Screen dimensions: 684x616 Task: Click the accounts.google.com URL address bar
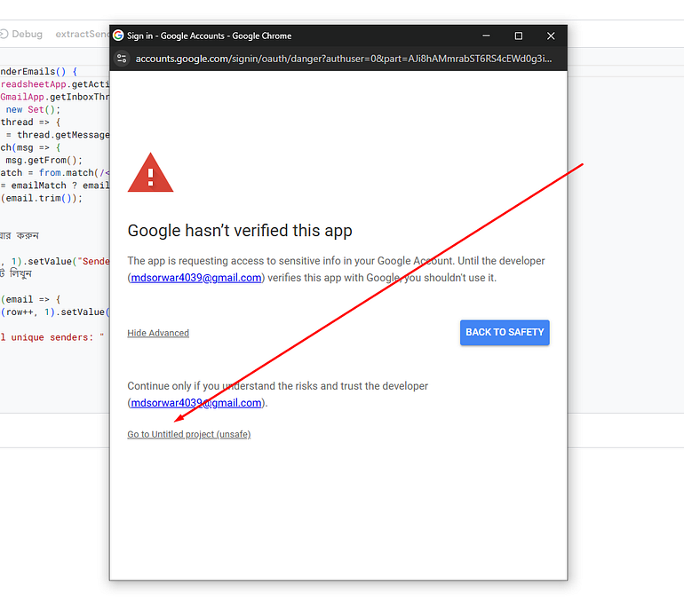coord(343,59)
